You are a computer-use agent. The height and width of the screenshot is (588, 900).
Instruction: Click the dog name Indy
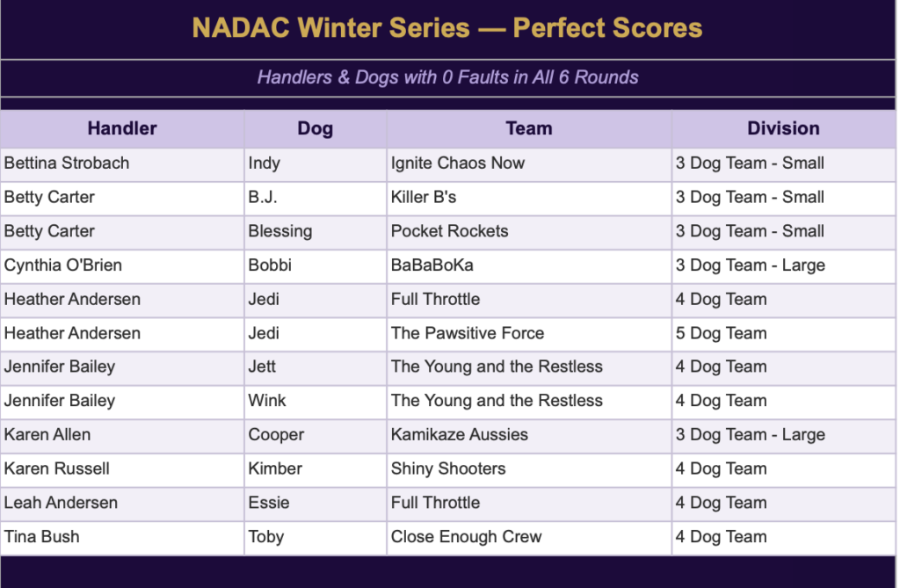[x=264, y=163]
